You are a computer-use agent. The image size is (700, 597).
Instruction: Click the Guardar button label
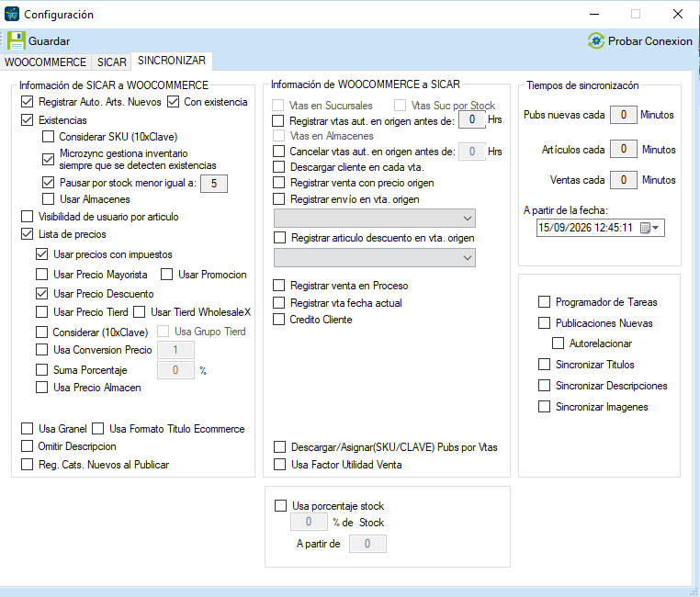49,41
